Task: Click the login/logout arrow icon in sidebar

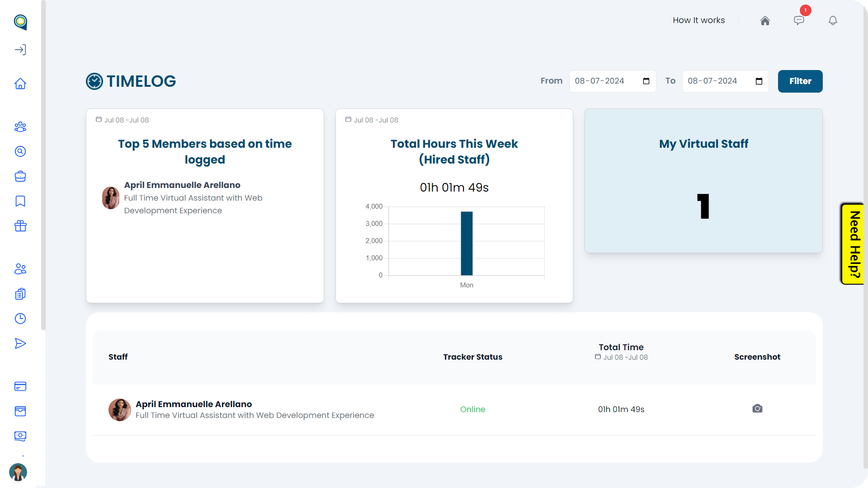Action: [x=21, y=49]
